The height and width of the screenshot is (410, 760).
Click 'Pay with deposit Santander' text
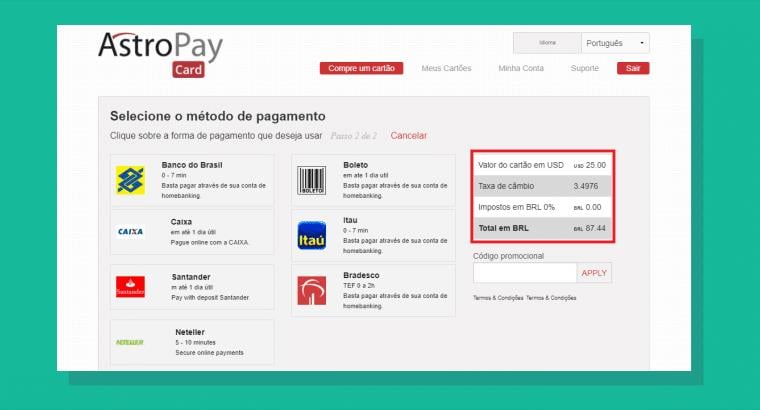(210, 298)
